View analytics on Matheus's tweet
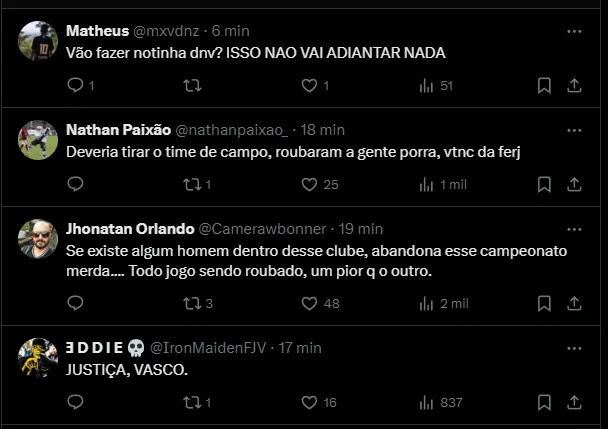This screenshot has width=608, height=429. click(x=427, y=86)
